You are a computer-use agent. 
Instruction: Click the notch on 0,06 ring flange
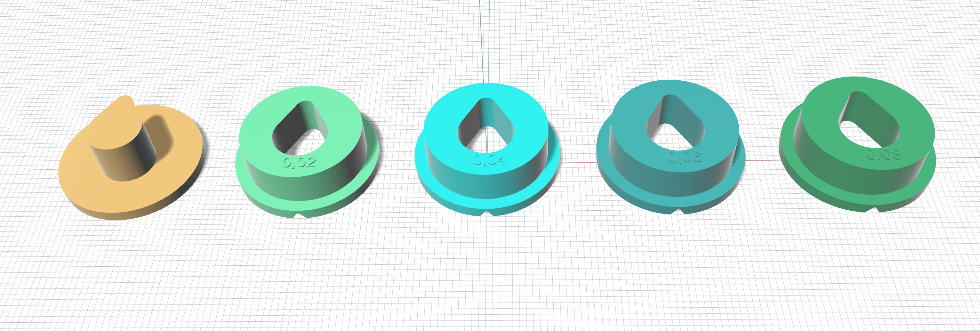coord(680,211)
